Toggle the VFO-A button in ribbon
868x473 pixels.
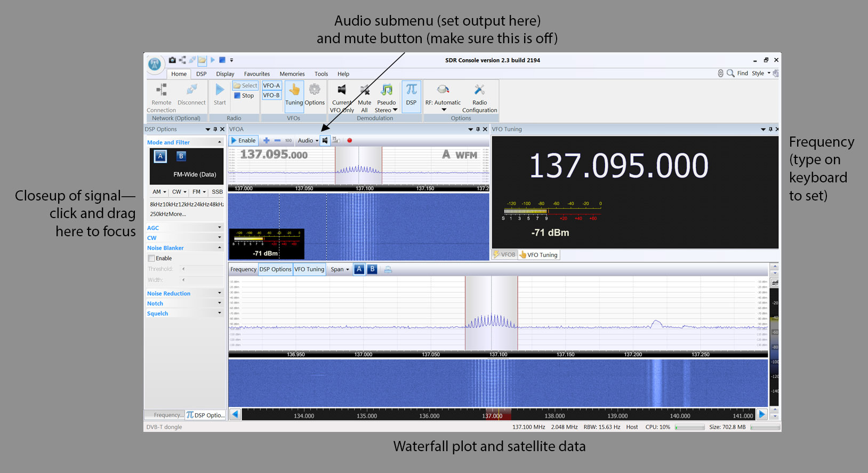click(271, 85)
